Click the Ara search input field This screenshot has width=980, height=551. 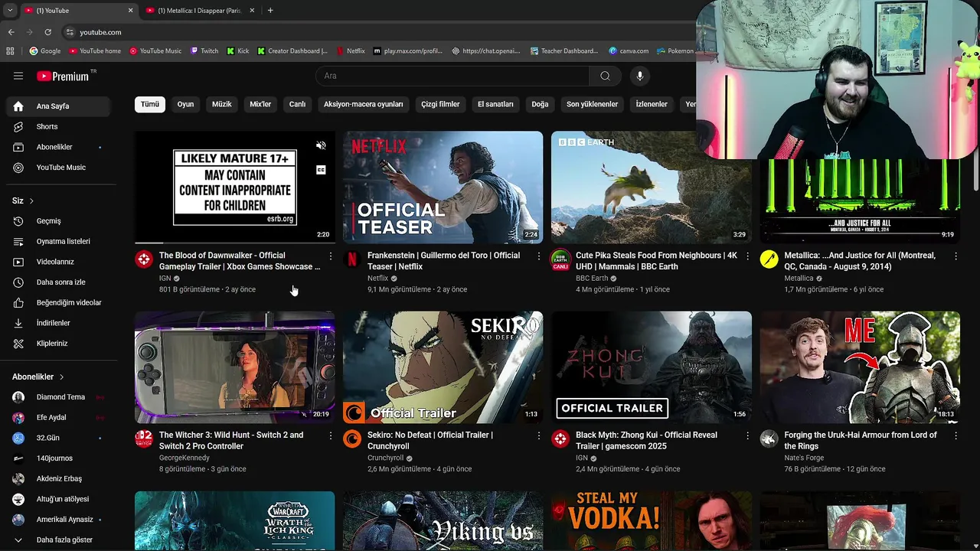point(452,76)
